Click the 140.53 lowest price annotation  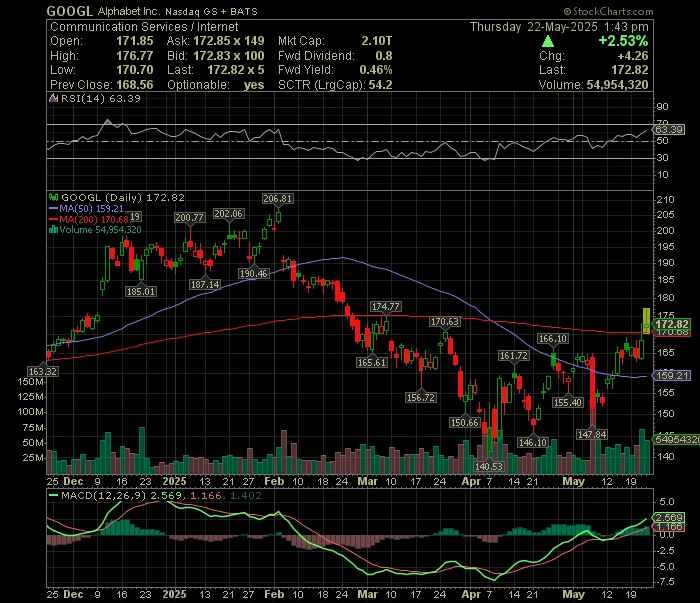pos(489,466)
